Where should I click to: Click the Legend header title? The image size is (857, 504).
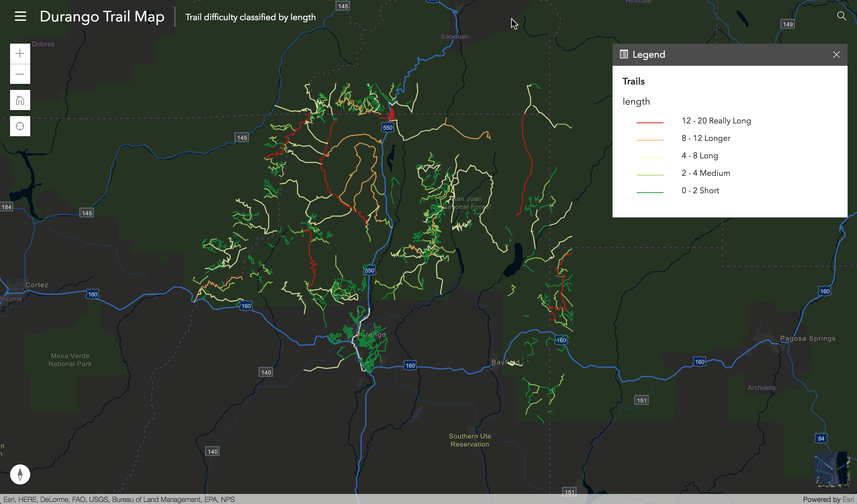click(648, 54)
